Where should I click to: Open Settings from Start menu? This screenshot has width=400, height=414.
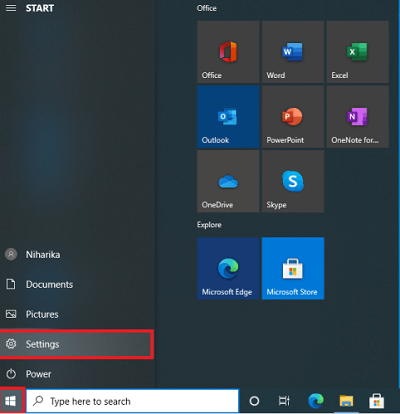point(77,344)
